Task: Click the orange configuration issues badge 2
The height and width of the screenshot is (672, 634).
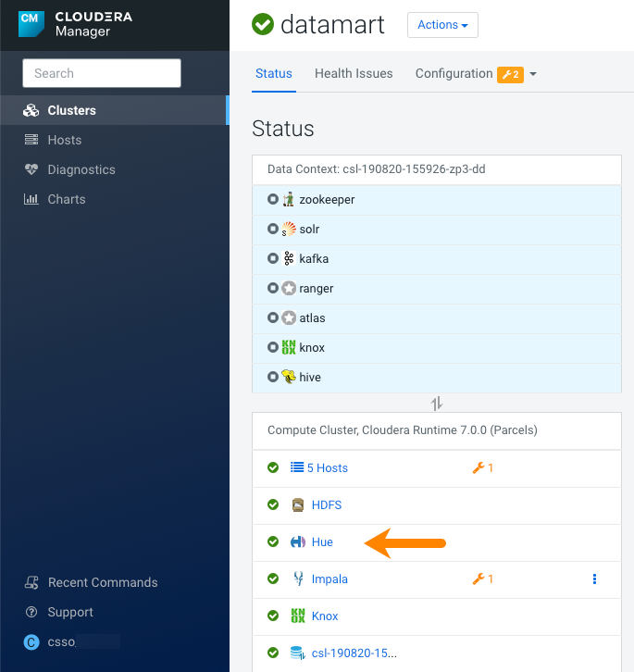Action: 510,75
